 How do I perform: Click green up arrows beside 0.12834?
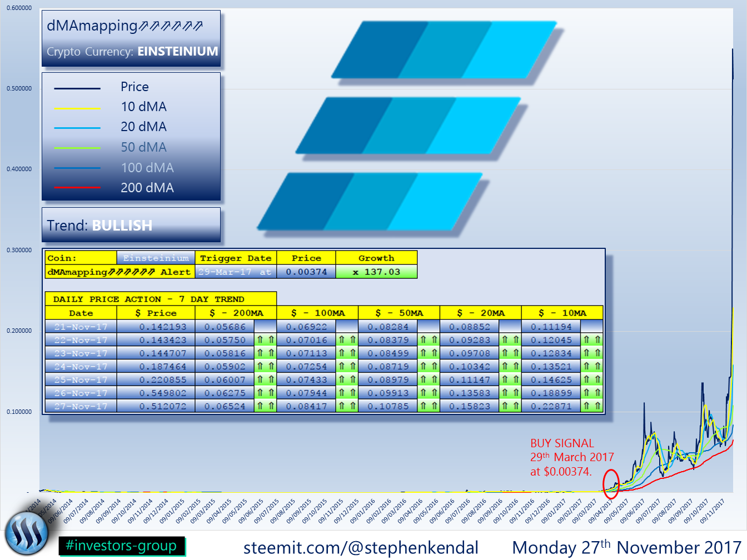[592, 353]
